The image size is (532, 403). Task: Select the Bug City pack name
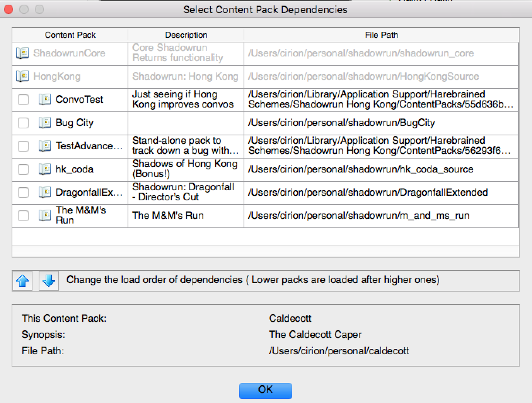coord(75,123)
